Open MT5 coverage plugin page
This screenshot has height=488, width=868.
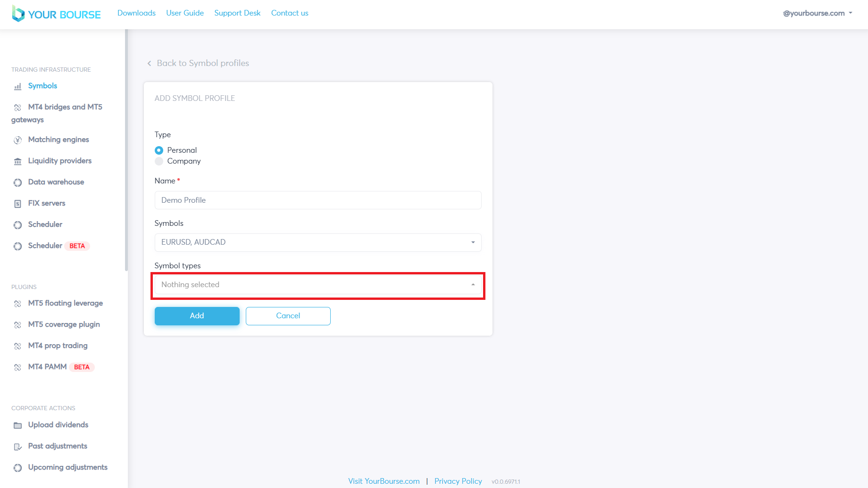coord(64,324)
